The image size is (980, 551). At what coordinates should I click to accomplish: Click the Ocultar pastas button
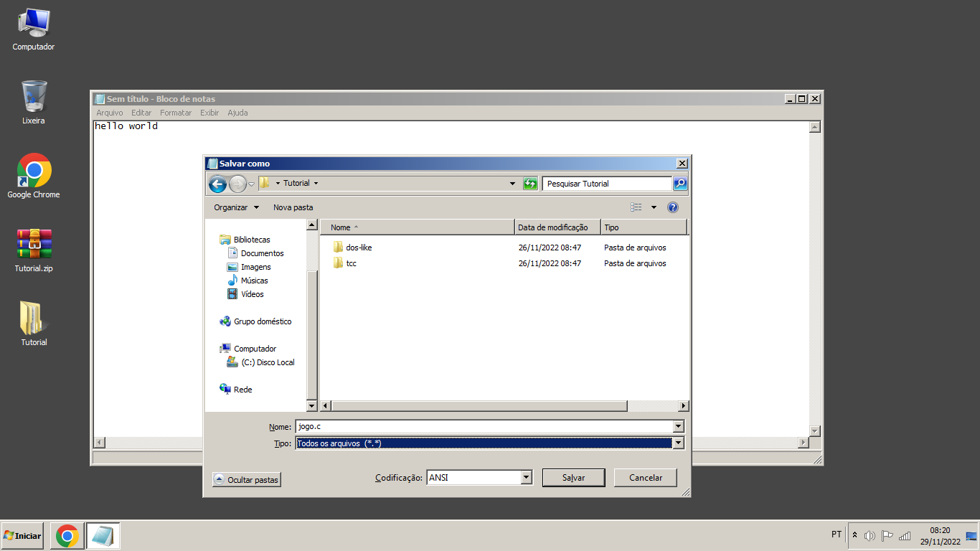pos(246,480)
